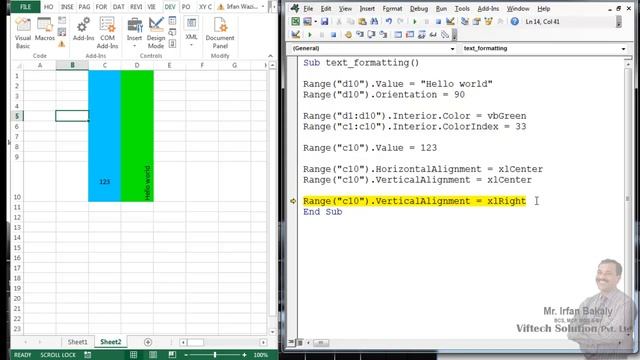Click the XML source icon
The height and width of the screenshot is (360, 640).
click(x=191, y=24)
